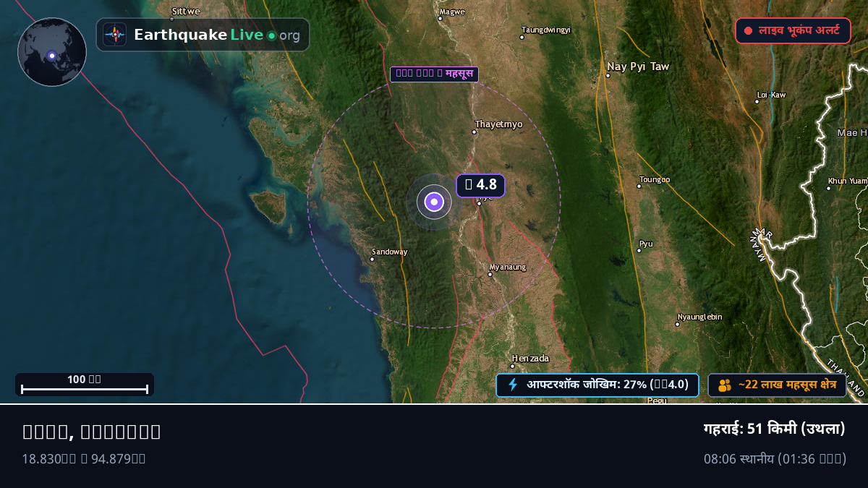The image size is (868, 488).
Task: Click the 18.830 / 94.879 coordinates text
Action: [84, 459]
